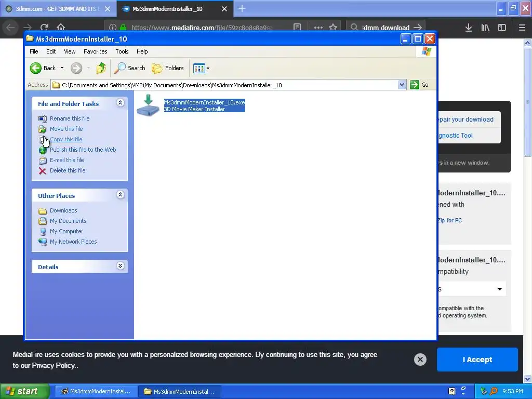
Task: Select the Ms3dmmModernInstaller_10.exe installer icon
Action: (148, 105)
